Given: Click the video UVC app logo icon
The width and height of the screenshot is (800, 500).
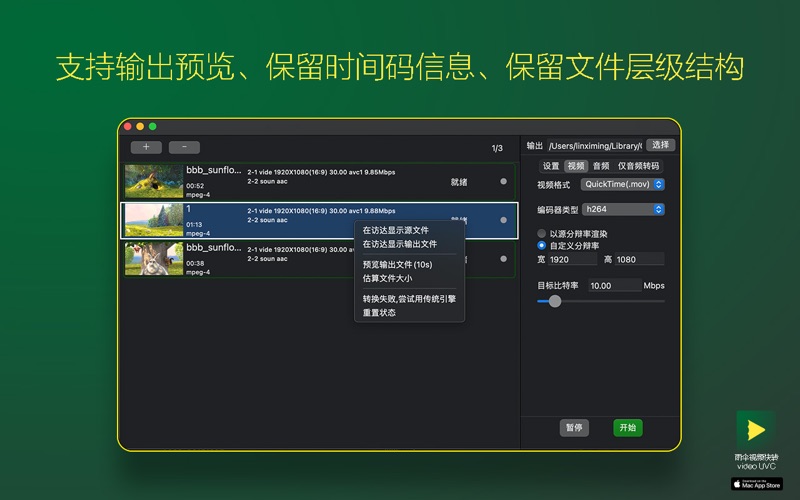Looking at the screenshot, I should pos(756,430).
